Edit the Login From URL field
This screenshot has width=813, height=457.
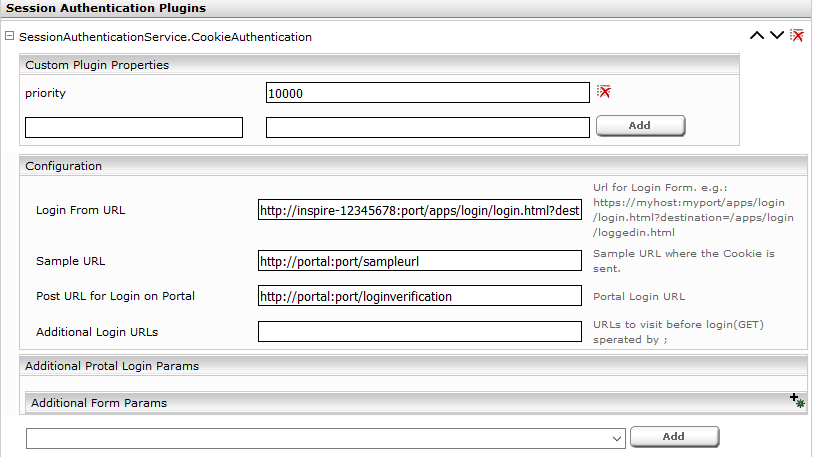pos(419,210)
